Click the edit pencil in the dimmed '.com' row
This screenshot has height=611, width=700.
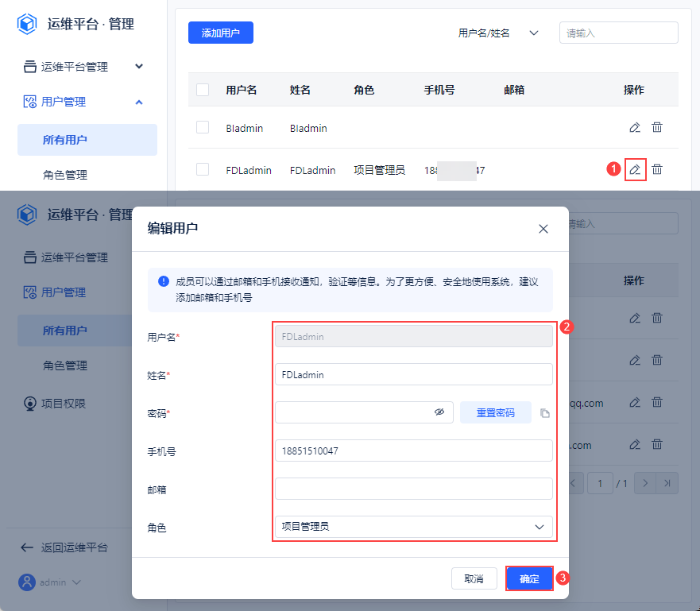tap(635, 444)
